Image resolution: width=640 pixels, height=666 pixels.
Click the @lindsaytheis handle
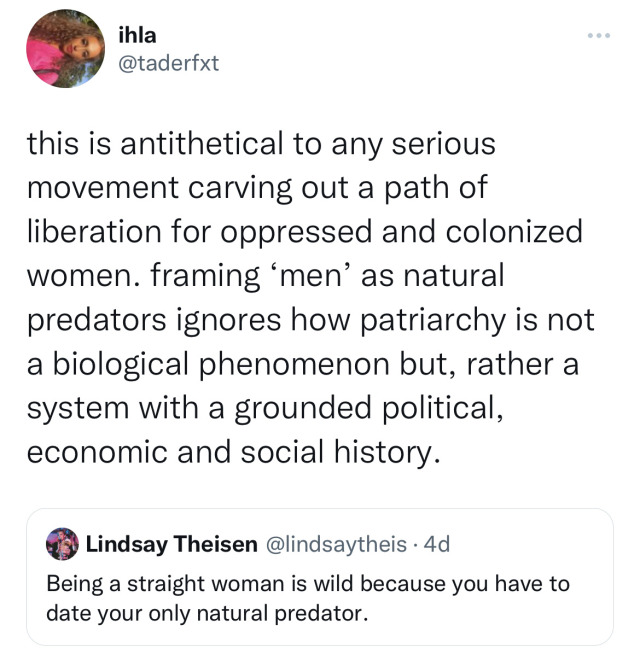(335, 544)
